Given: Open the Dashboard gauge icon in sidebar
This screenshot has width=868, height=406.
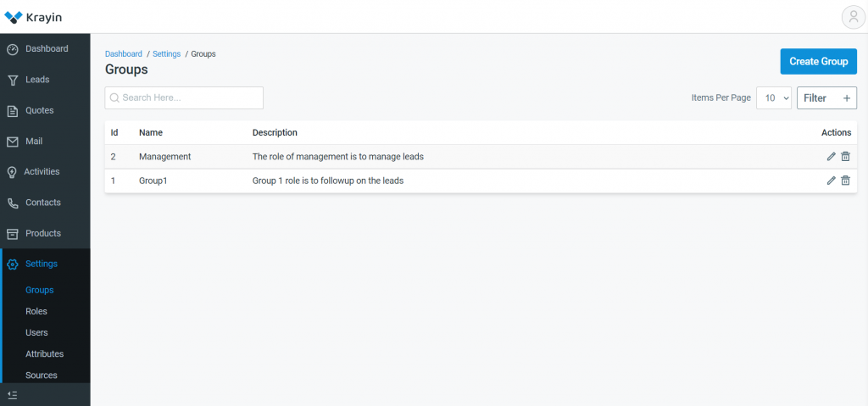Looking at the screenshot, I should click(x=12, y=49).
